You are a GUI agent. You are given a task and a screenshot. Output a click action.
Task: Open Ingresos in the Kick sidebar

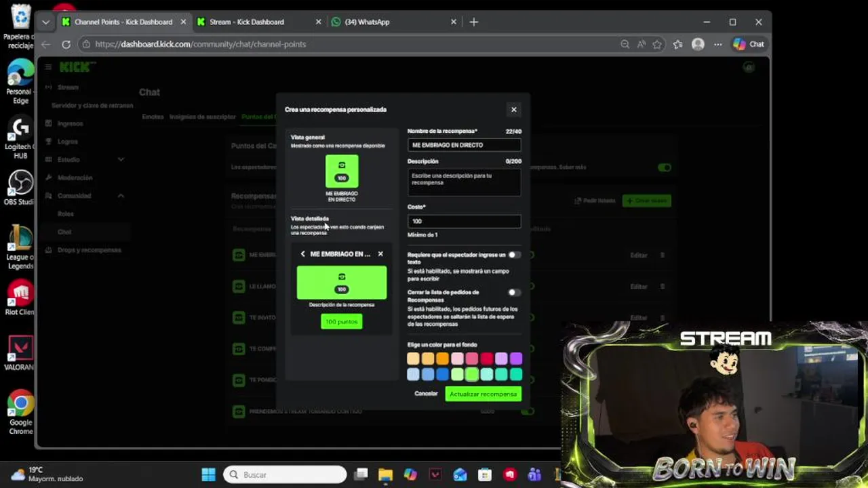pos(70,123)
